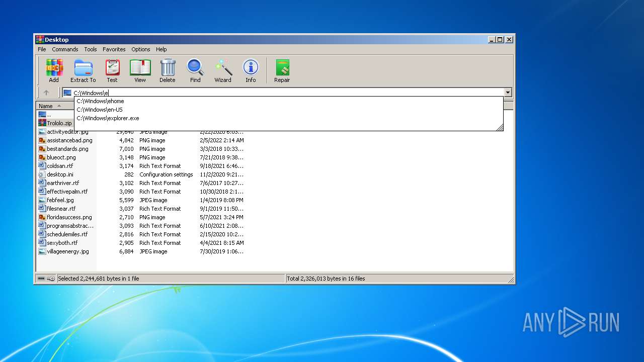Click the resize grip of suggestion list
The width and height of the screenshot is (644, 362).
click(x=500, y=128)
